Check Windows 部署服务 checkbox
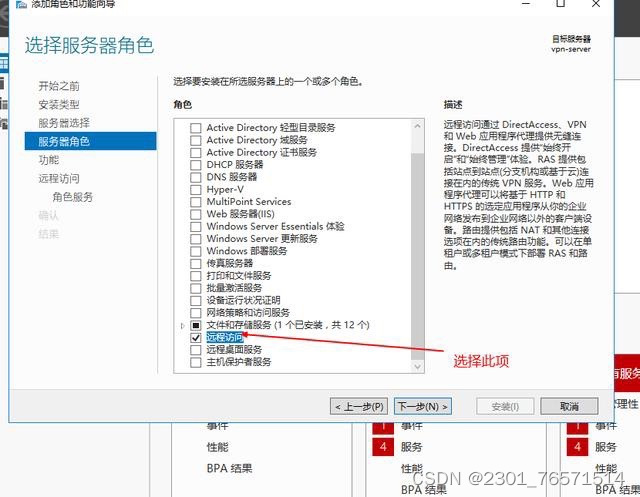The image size is (640, 497). pyautogui.click(x=196, y=251)
